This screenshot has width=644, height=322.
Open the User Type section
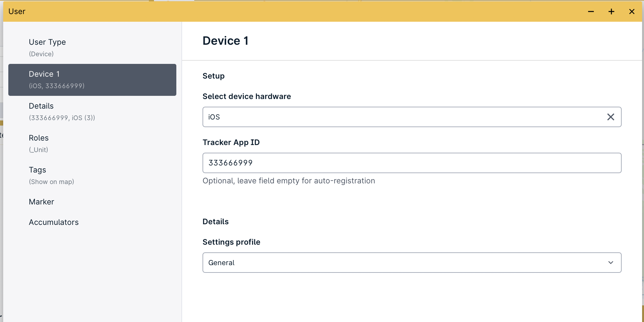click(x=47, y=42)
